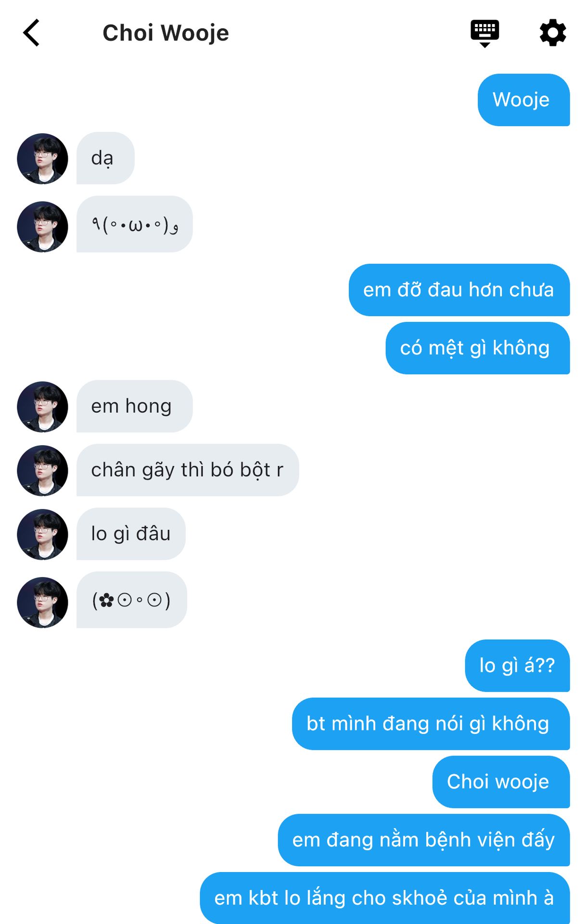
Task: Tap the Choi Wooje chat title
Action: point(166,33)
